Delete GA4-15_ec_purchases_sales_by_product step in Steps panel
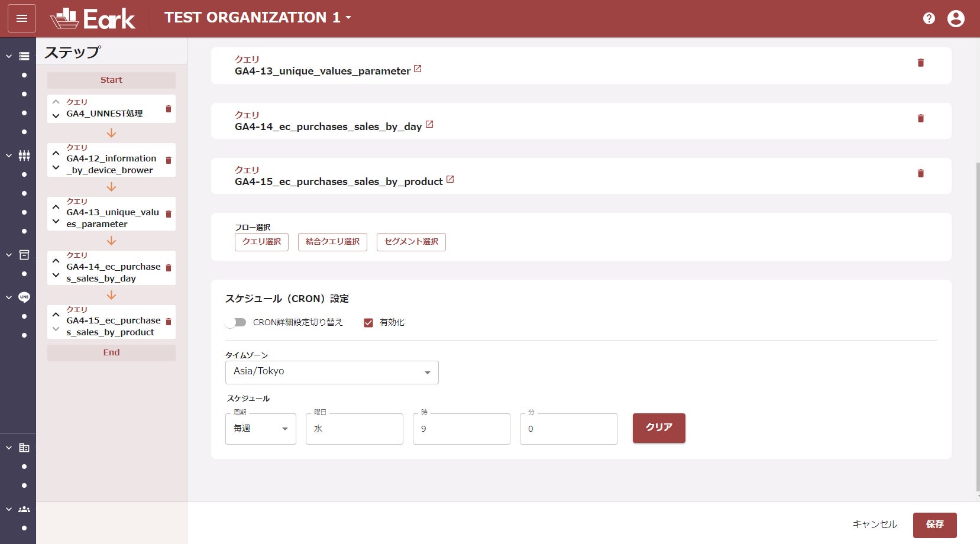 point(169,322)
